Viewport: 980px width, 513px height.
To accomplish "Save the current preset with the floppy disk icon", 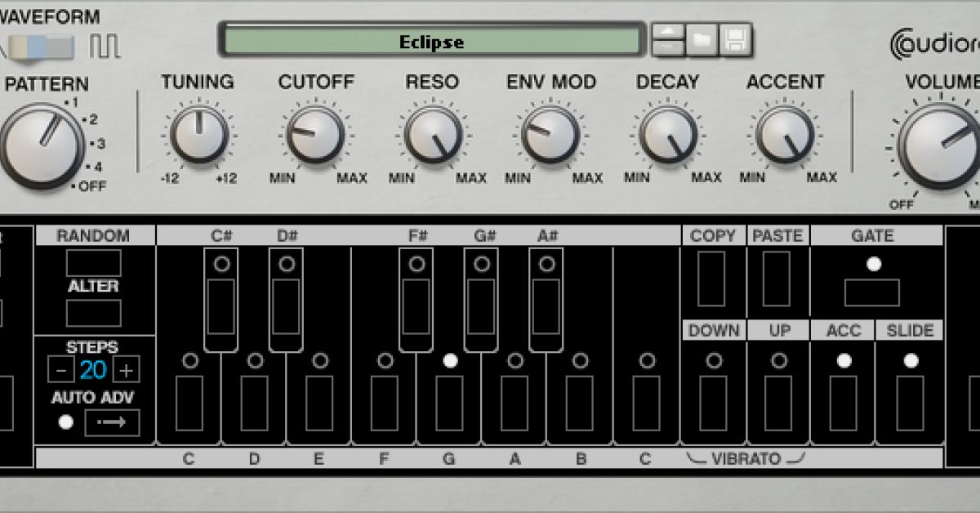I will (x=735, y=40).
